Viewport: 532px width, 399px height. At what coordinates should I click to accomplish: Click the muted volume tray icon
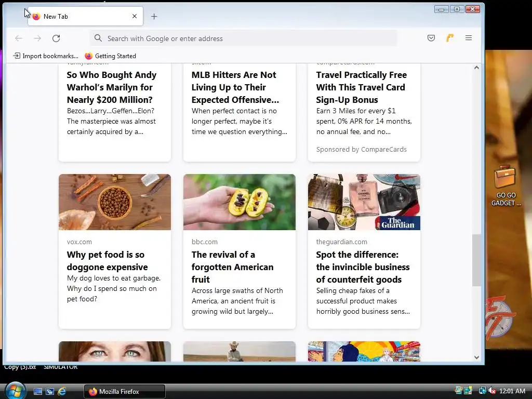(491, 391)
